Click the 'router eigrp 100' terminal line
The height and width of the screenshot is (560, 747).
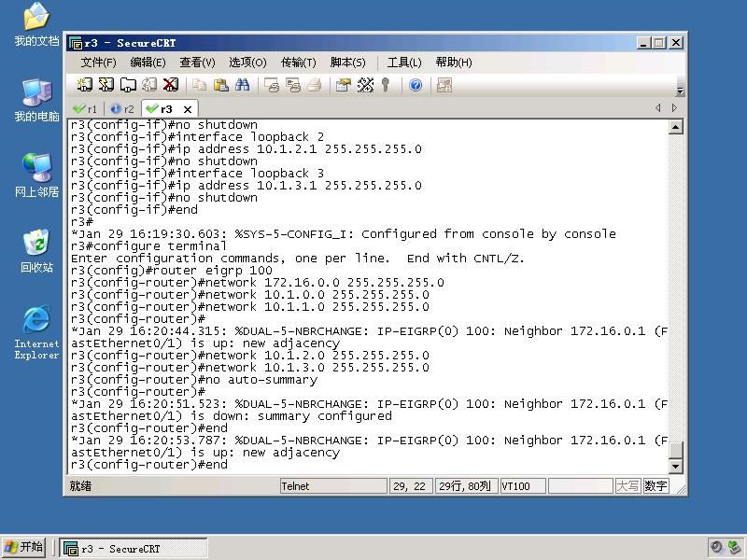172,271
